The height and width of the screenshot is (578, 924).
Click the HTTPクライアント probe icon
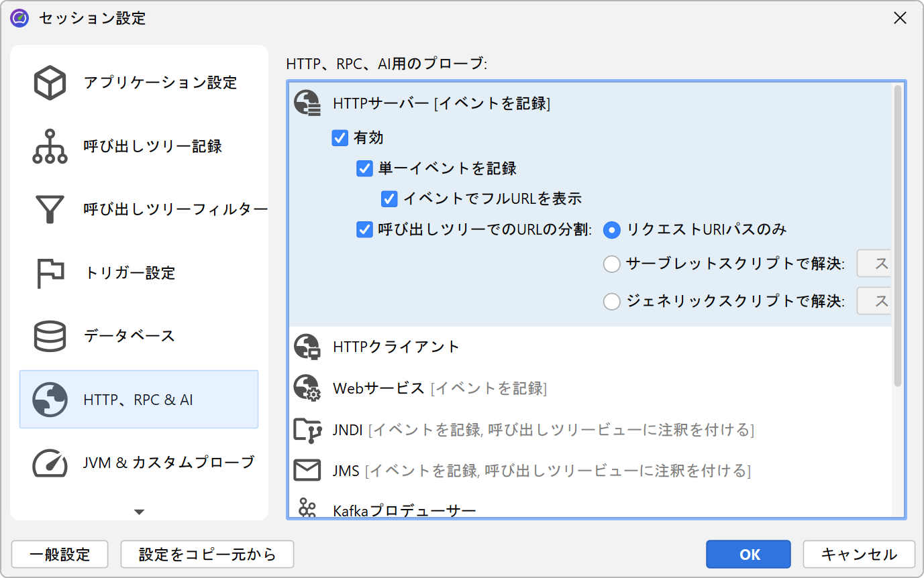coord(308,347)
